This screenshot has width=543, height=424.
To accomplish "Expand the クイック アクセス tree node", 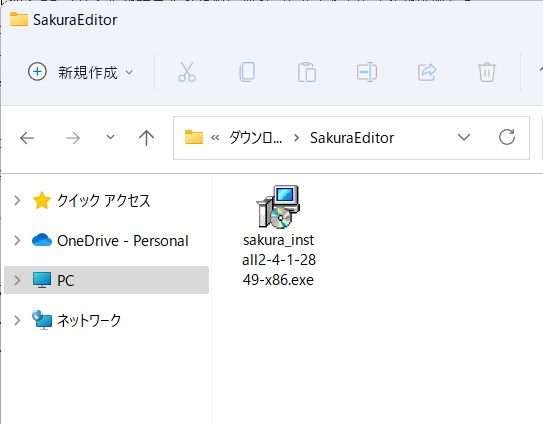I will click(17, 200).
